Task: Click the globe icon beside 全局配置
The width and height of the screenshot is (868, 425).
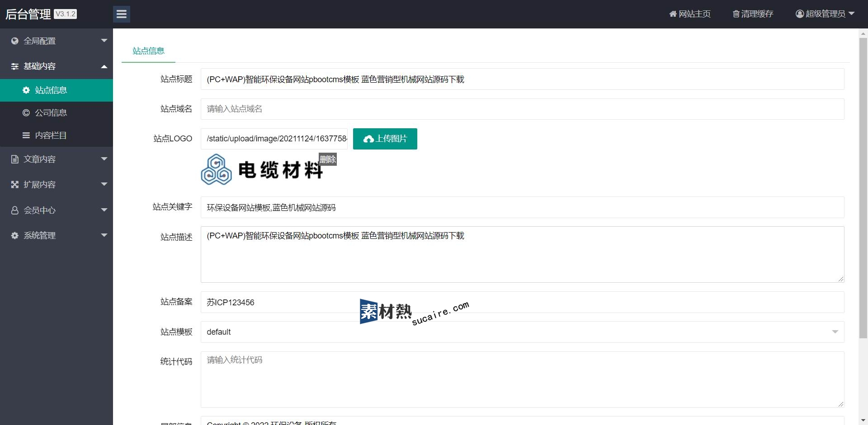Action: coord(15,41)
